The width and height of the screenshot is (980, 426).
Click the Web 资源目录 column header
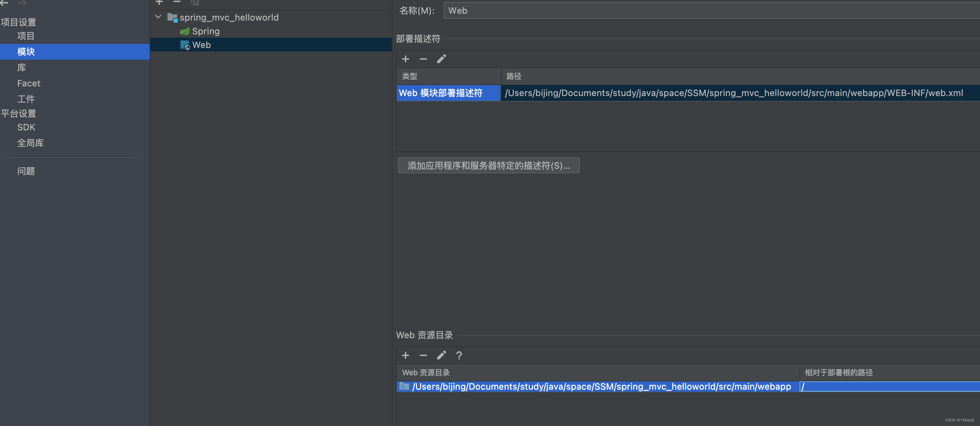coord(598,372)
